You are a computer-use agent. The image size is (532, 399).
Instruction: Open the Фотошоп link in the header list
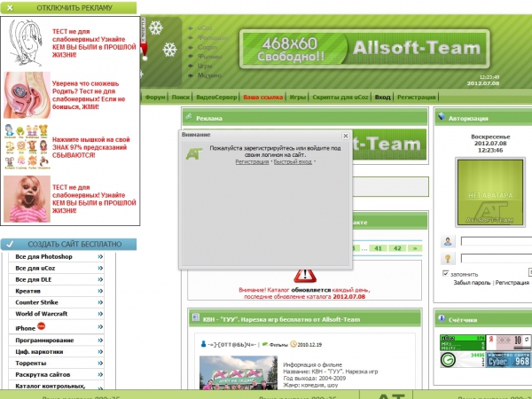click(213, 37)
